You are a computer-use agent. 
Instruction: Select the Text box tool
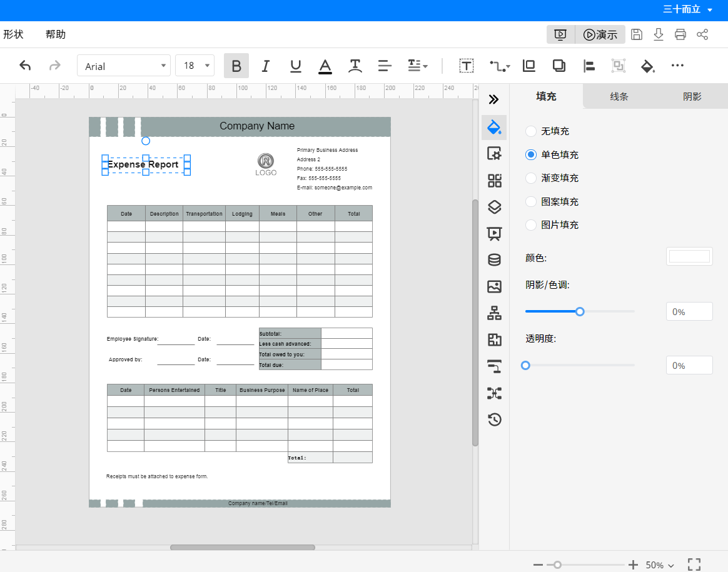point(467,66)
